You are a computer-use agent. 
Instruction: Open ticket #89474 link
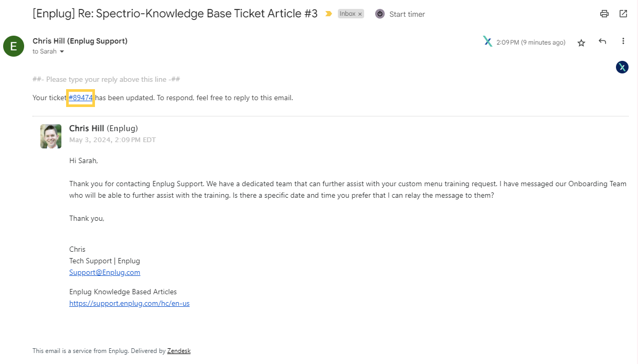coord(80,98)
